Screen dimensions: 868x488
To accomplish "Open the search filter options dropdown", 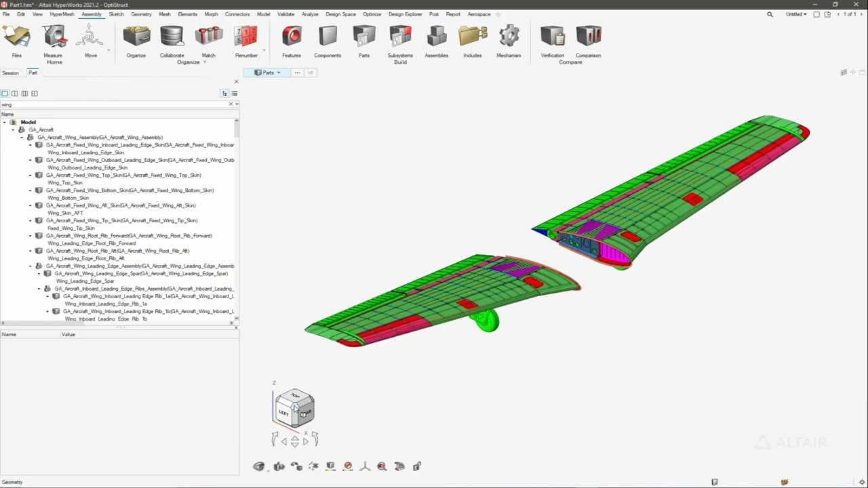I will 237,104.
